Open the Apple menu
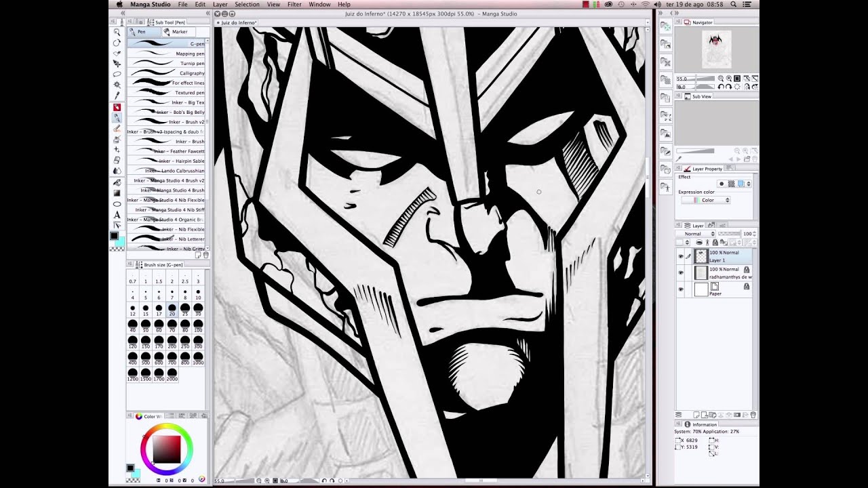The image size is (868, 488). point(119,4)
